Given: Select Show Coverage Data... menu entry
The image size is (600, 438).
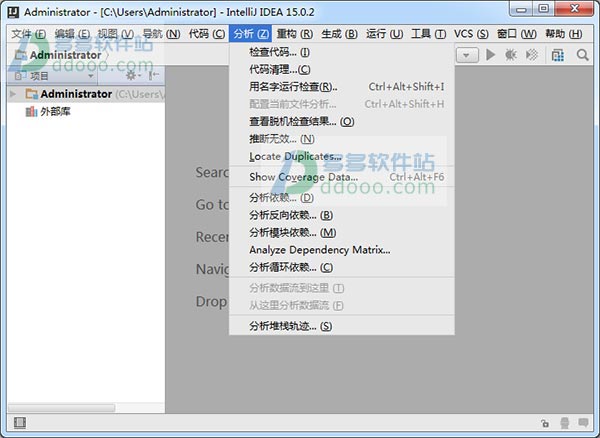Looking at the screenshot, I should [342, 177].
